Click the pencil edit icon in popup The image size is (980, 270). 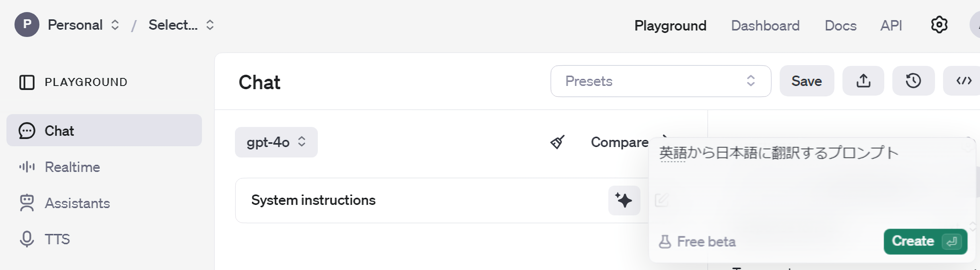pyautogui.click(x=662, y=200)
